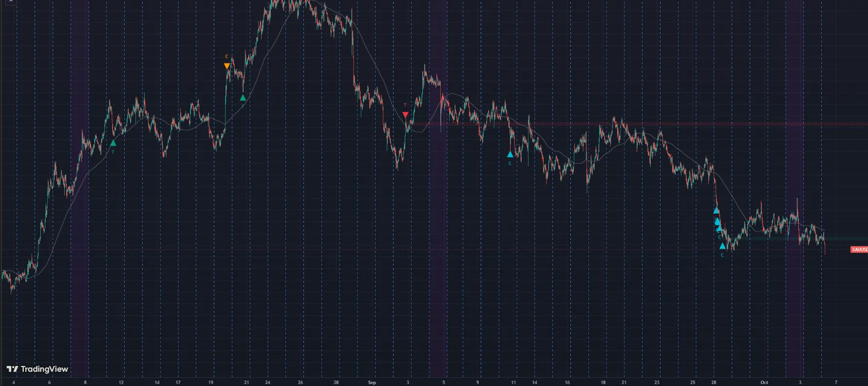Click the date label 9 on time axis
Screen dimensions: 868x386
click(x=478, y=383)
